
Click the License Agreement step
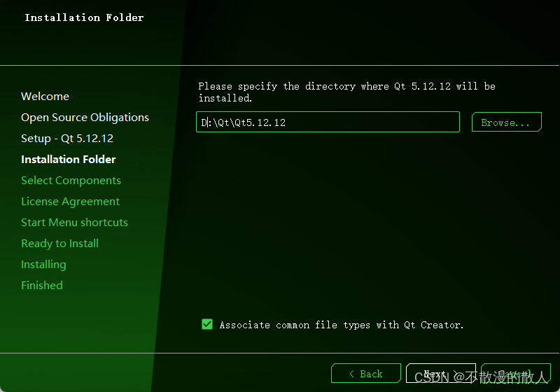click(x=71, y=202)
